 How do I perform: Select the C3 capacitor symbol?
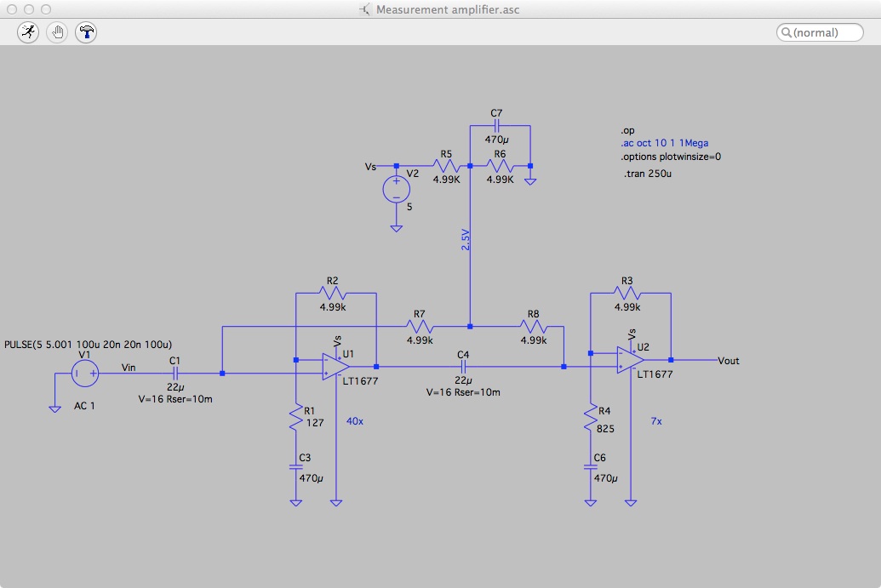pos(295,466)
